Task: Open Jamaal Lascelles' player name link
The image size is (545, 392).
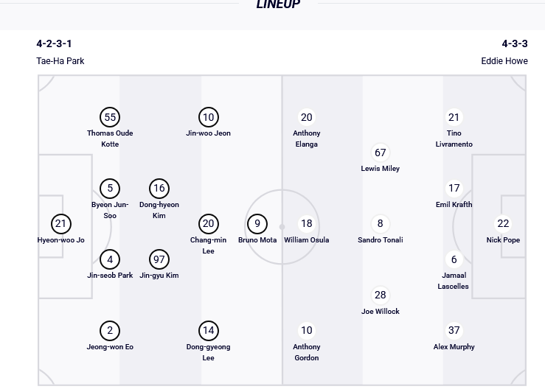Action: pyautogui.click(x=454, y=281)
